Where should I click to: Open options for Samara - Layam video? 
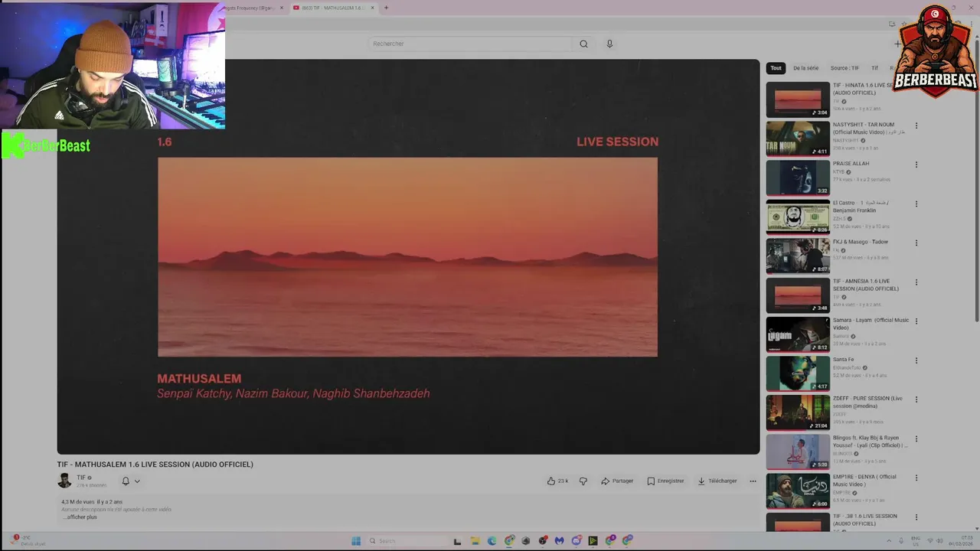tap(916, 321)
